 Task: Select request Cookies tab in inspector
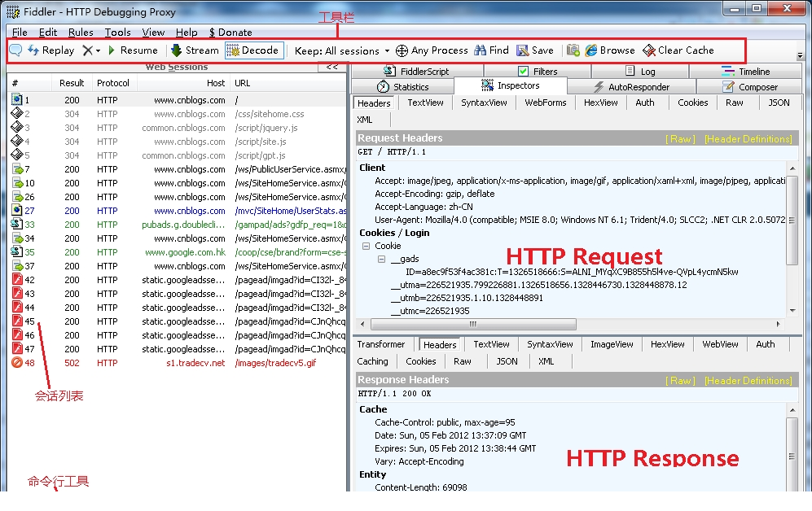click(x=692, y=103)
